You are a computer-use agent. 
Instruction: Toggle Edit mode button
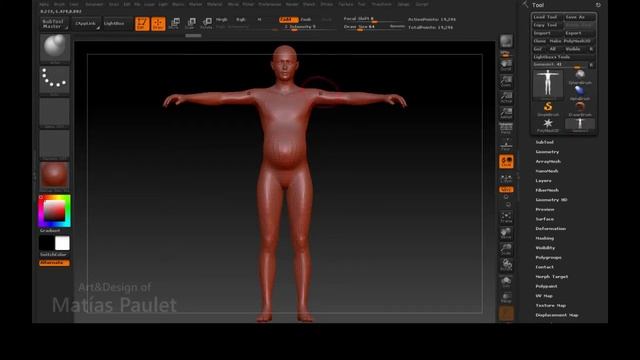[x=142, y=24]
